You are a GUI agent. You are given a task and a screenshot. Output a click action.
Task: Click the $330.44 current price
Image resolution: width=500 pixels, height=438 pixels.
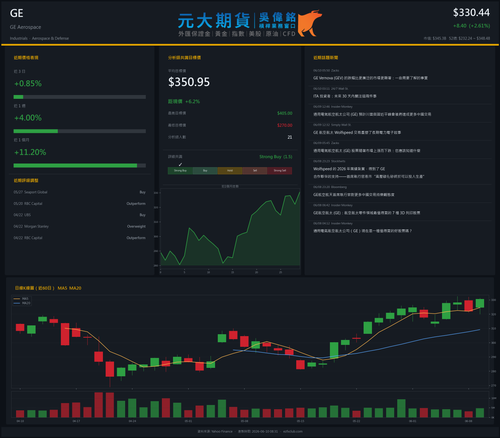point(471,13)
